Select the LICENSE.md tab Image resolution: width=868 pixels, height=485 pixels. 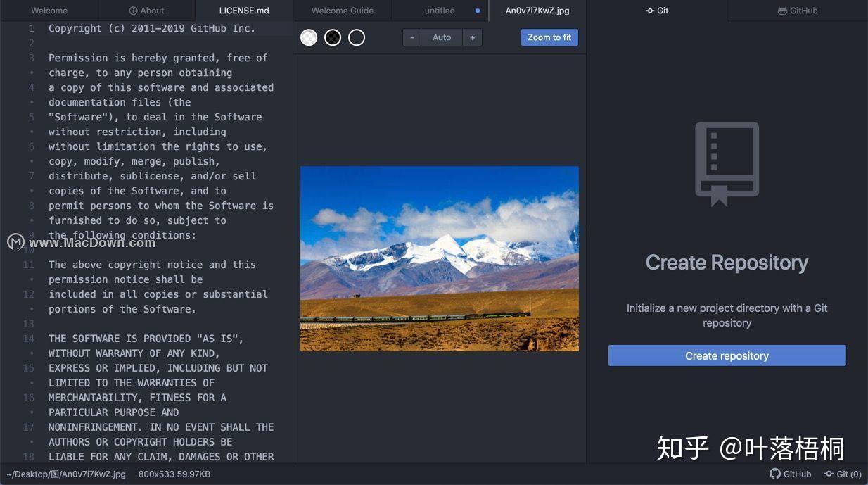244,11
